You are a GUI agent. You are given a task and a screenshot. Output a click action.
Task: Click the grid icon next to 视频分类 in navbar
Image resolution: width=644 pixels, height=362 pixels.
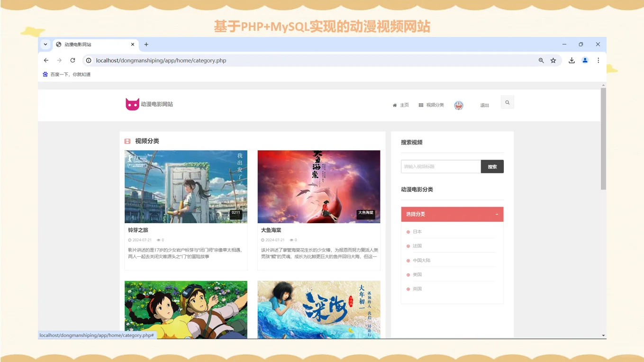pyautogui.click(x=420, y=105)
